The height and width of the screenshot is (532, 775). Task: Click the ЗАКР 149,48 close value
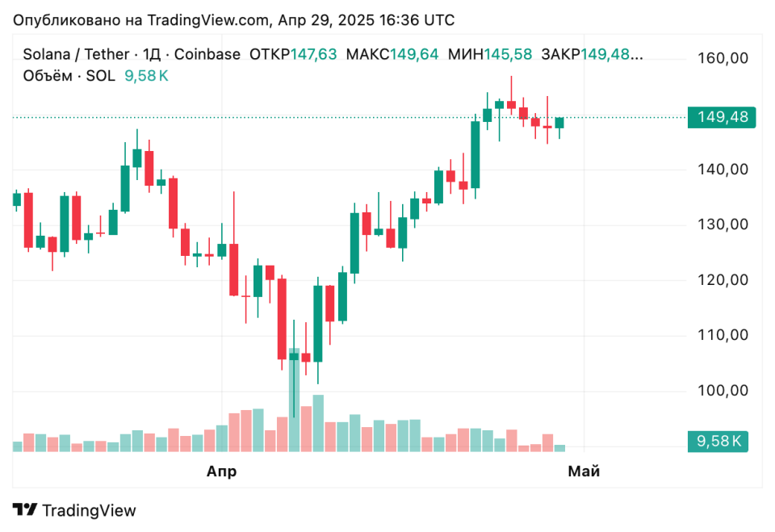pos(592,54)
